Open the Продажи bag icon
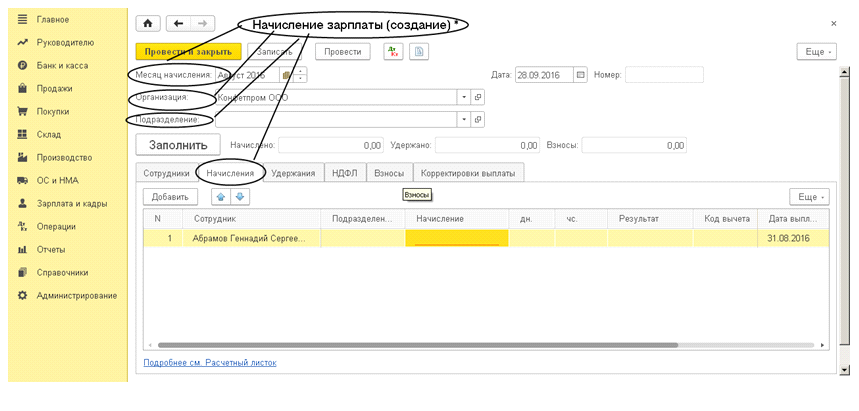Screen dimensions: 859x411 [x=22, y=88]
